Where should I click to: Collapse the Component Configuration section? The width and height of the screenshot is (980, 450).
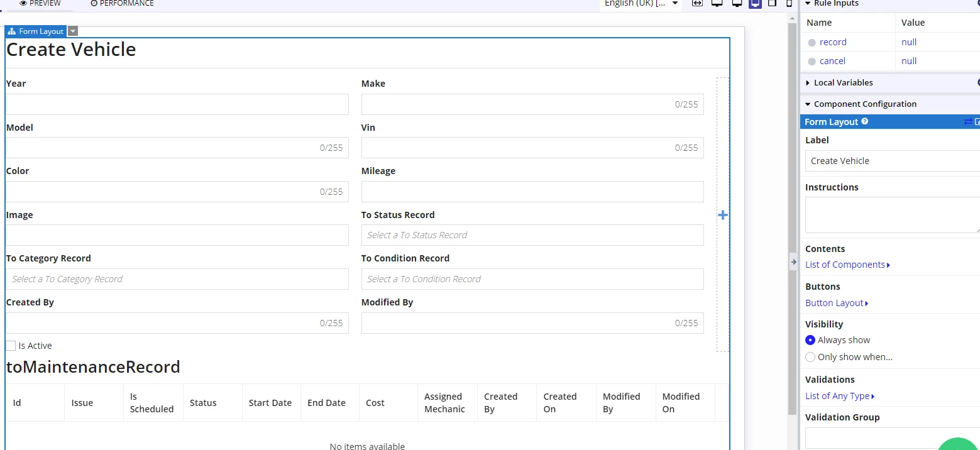click(808, 104)
